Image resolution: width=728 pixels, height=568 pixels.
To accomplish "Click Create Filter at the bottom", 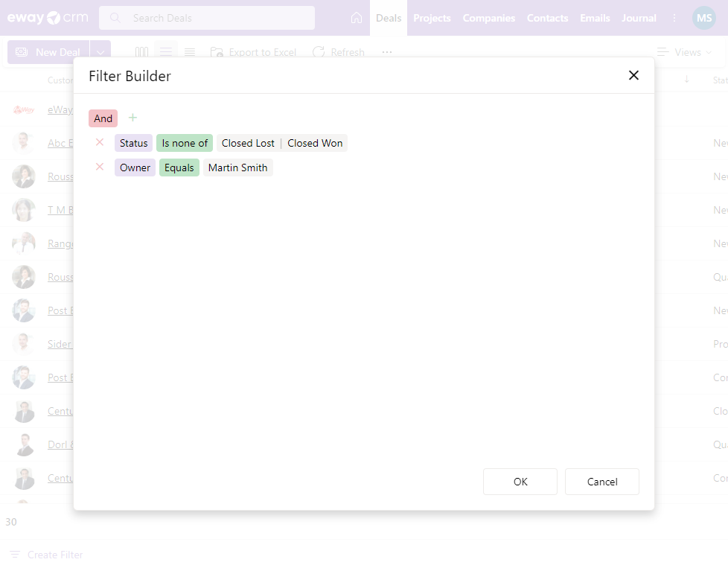I will click(46, 555).
